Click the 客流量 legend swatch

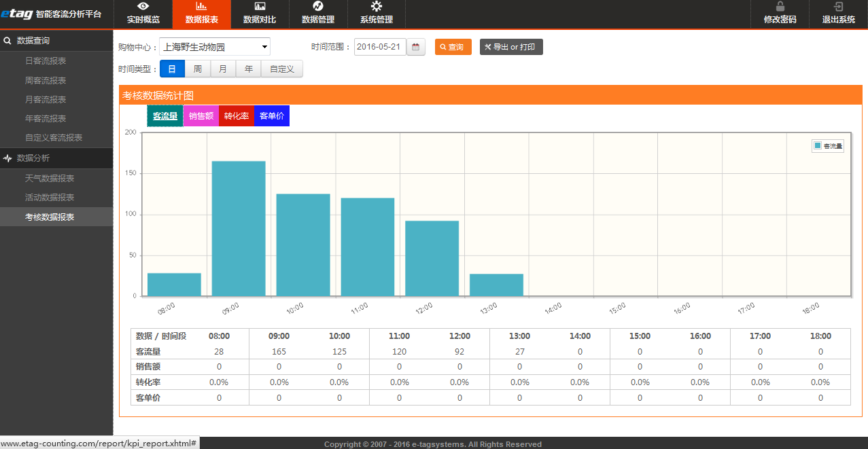[x=818, y=145]
